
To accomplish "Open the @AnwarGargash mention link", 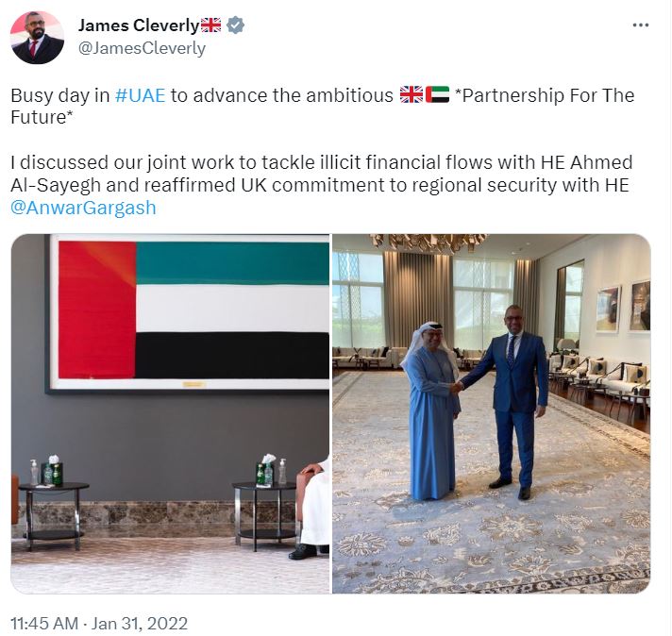I will click(83, 208).
